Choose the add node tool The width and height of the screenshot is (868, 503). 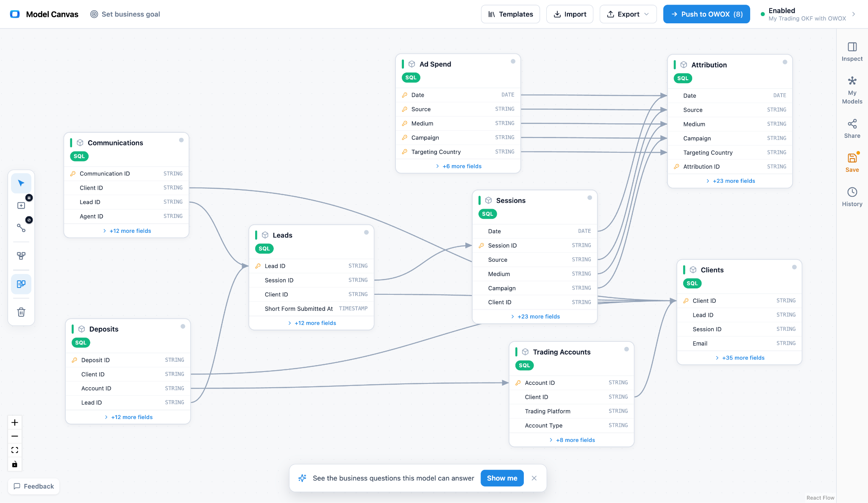click(x=21, y=205)
